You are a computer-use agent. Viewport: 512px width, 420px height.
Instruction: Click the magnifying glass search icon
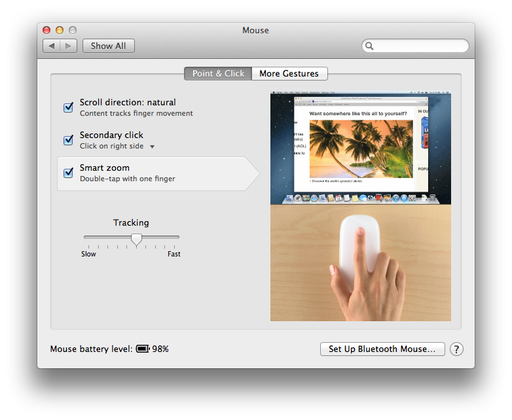click(369, 46)
